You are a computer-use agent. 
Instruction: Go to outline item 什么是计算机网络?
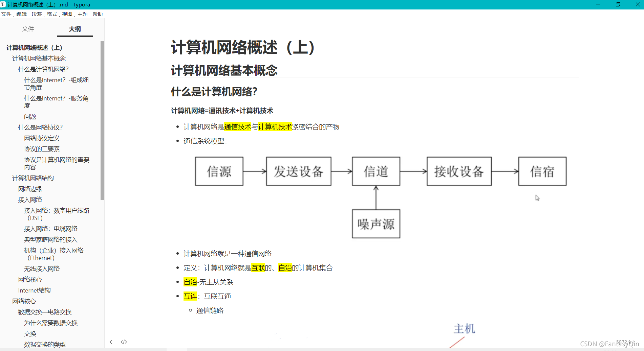pos(43,69)
